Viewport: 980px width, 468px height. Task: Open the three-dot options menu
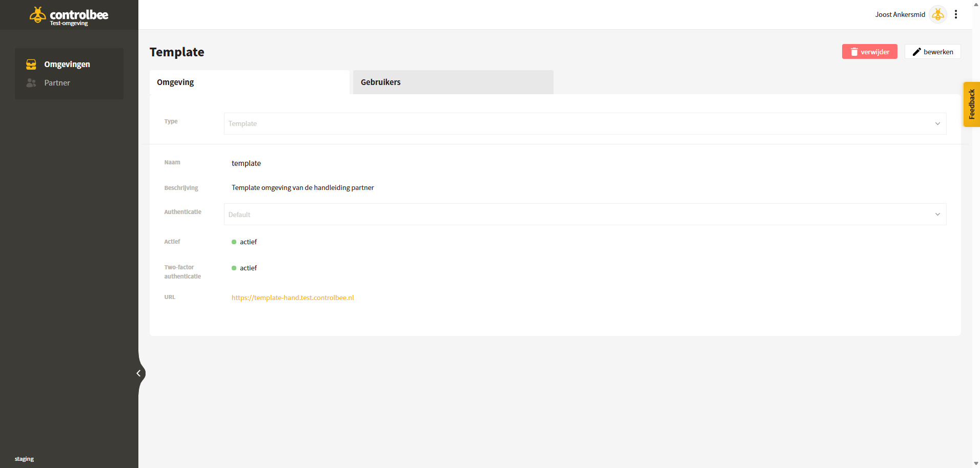(x=956, y=14)
